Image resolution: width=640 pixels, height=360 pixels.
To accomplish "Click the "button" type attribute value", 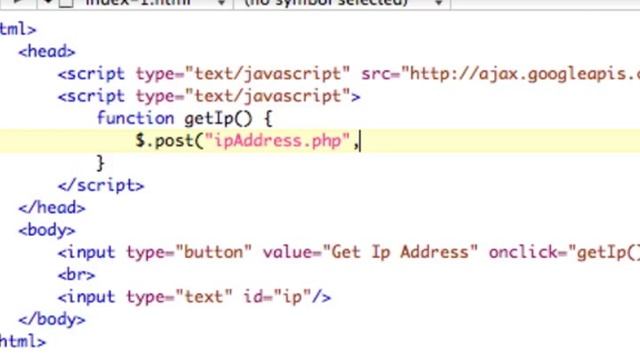I will coord(213,252).
